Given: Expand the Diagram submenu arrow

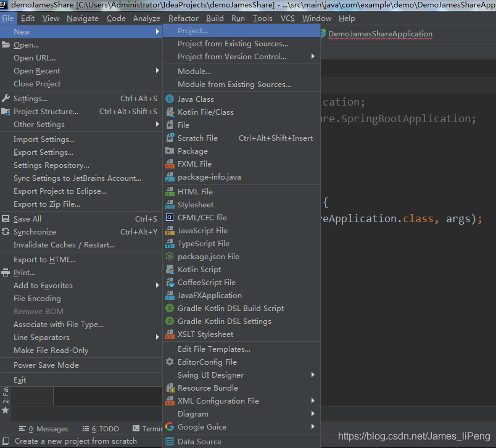Looking at the screenshot, I should tap(313, 414).
